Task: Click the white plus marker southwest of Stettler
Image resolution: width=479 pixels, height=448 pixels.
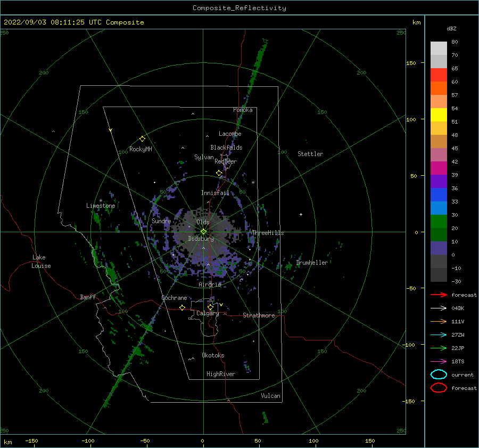Action: point(301,214)
